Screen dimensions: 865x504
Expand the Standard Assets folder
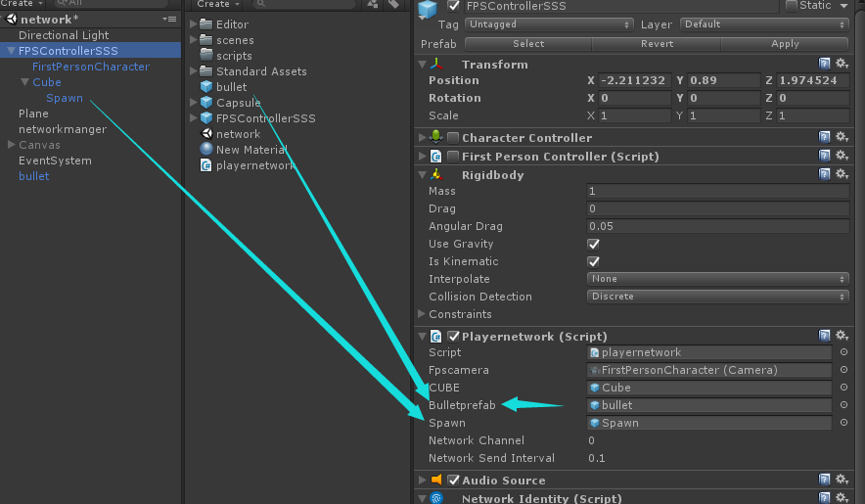(x=193, y=71)
